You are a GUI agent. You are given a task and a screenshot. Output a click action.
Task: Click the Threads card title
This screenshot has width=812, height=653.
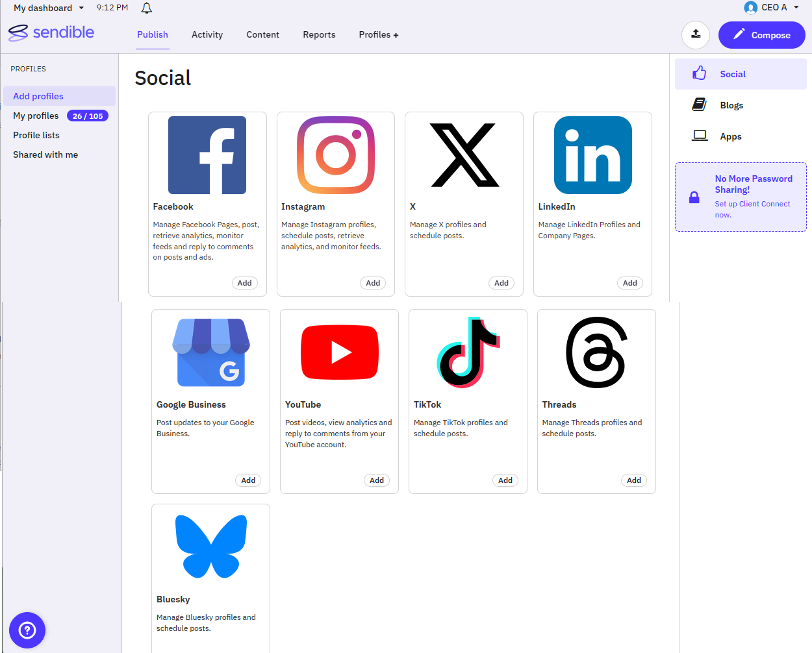(x=559, y=404)
